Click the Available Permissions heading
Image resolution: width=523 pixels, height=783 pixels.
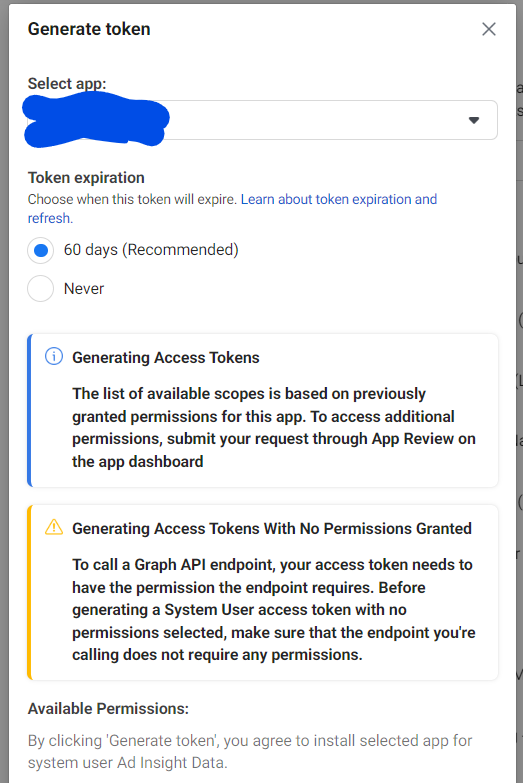tap(108, 709)
